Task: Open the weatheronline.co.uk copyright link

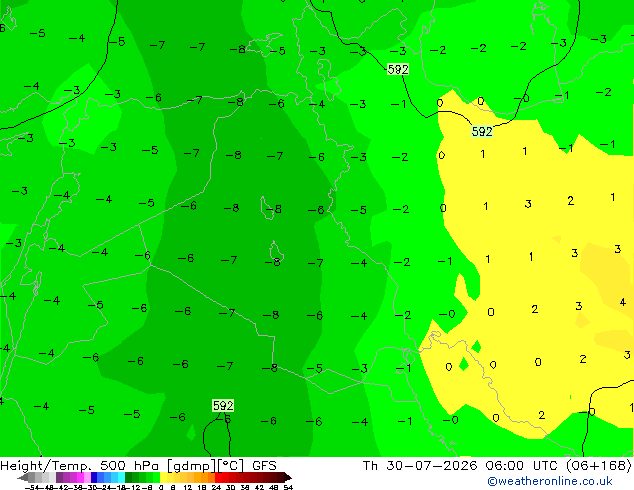Action: click(549, 481)
